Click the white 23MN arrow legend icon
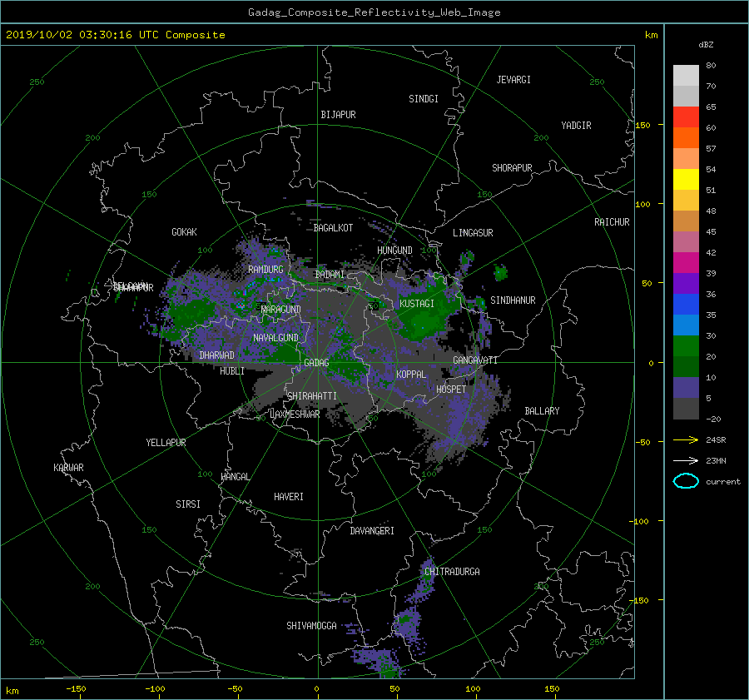The image size is (749, 700). pos(686,460)
